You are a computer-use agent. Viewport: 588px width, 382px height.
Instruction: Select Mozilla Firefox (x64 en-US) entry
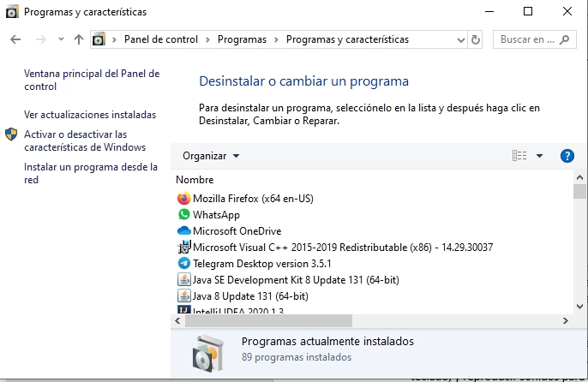253,199
